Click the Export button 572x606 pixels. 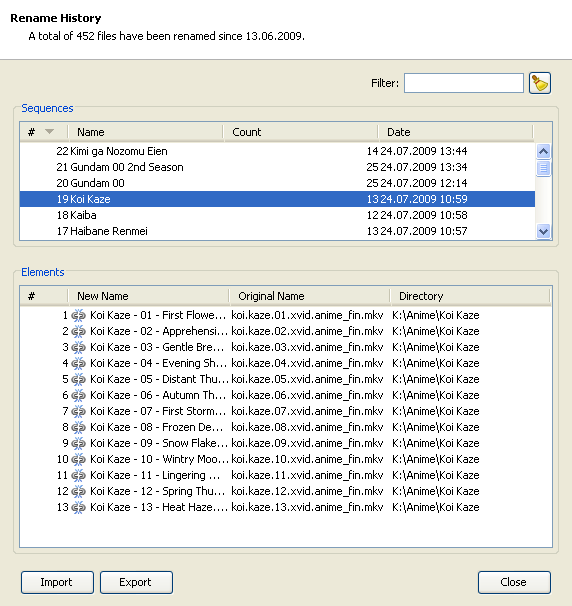[x=136, y=582]
